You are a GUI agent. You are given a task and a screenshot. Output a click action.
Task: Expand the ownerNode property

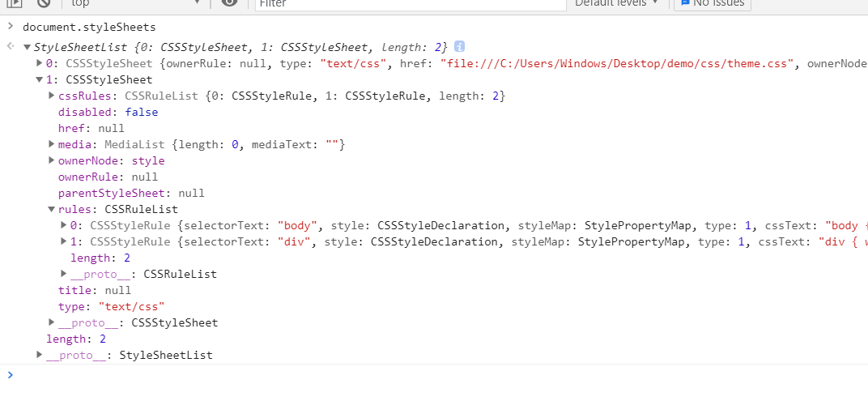click(x=52, y=160)
